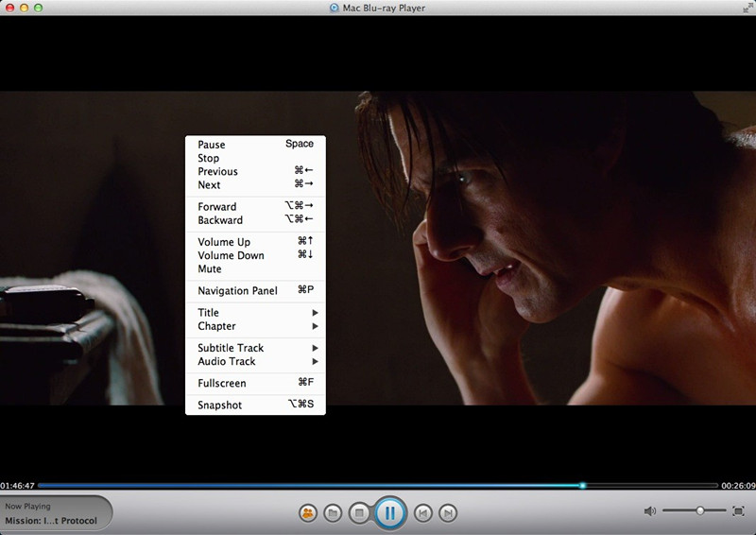Screen dimensions: 756x535
Task: Toggle Mute in the context menu
Action: click(210, 269)
